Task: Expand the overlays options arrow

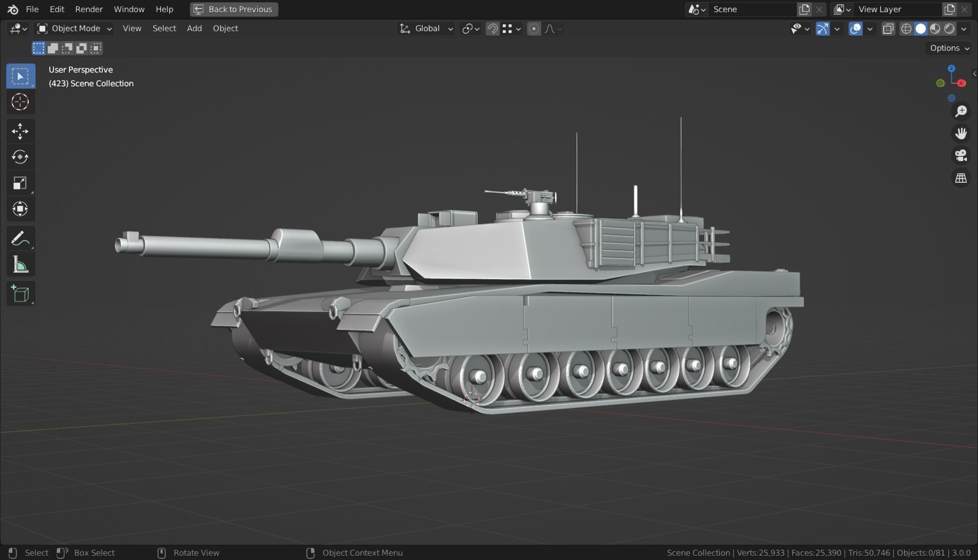Action: pos(870,29)
